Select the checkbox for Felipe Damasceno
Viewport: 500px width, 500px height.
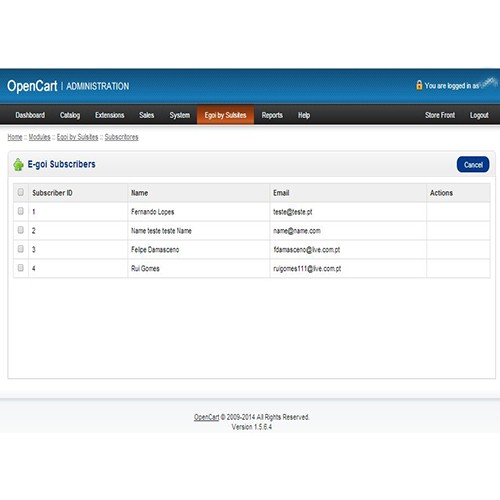pyautogui.click(x=21, y=249)
